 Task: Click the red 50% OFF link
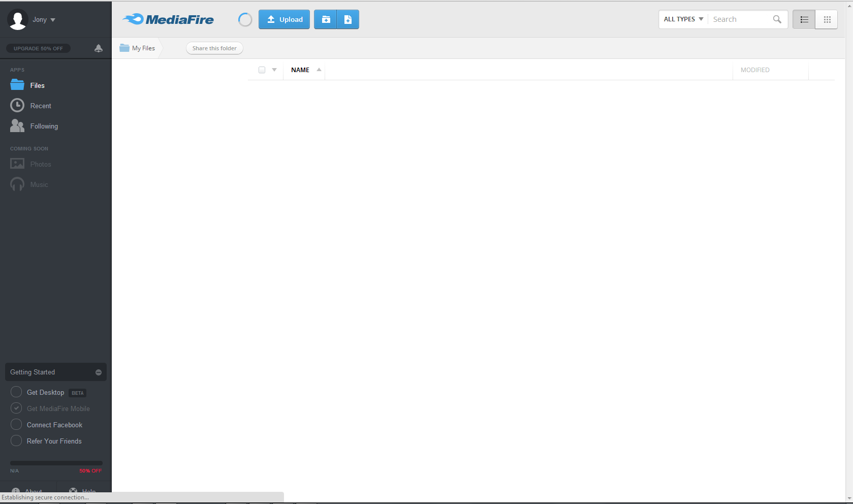tap(90, 471)
